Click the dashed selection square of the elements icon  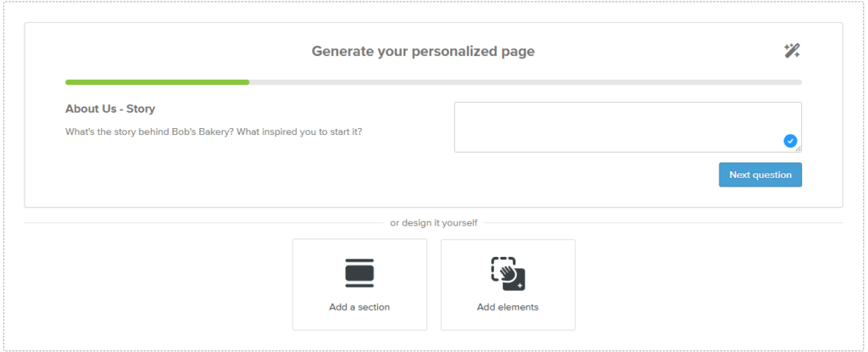pos(503,268)
